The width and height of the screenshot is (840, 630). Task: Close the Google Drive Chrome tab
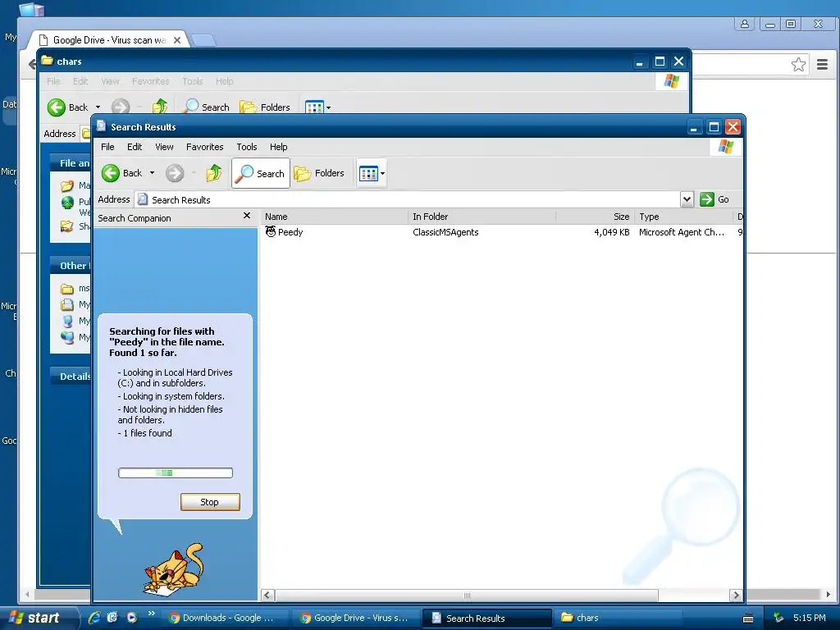coord(177,40)
